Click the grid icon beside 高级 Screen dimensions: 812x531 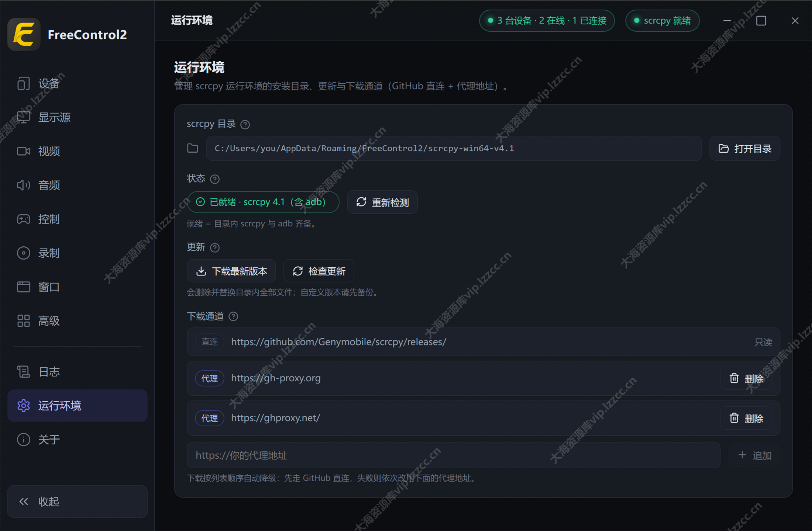24,321
